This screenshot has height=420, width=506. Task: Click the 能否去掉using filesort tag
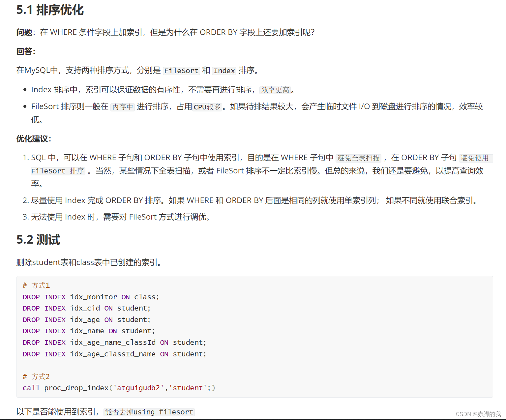[149, 412]
